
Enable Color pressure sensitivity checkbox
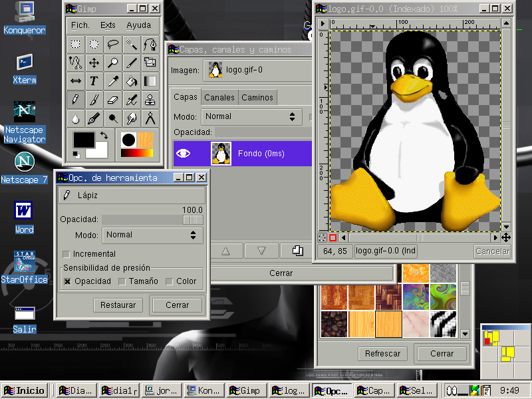(x=170, y=281)
